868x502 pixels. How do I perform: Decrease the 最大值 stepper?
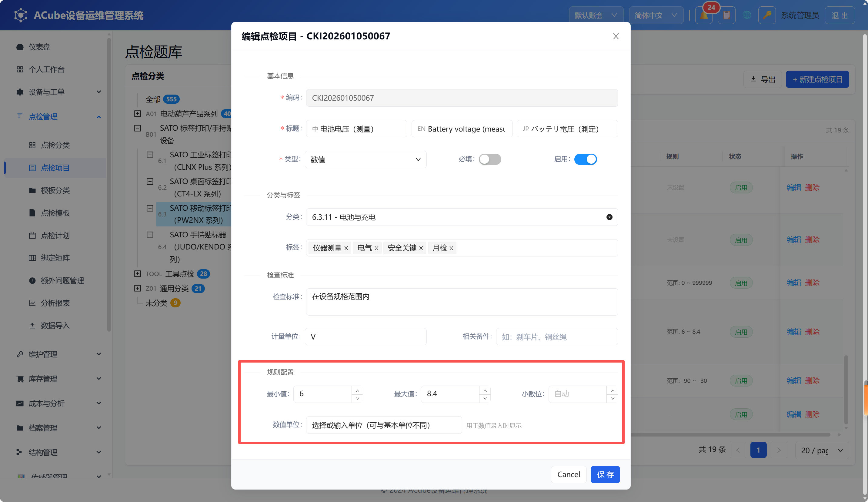pos(485,398)
